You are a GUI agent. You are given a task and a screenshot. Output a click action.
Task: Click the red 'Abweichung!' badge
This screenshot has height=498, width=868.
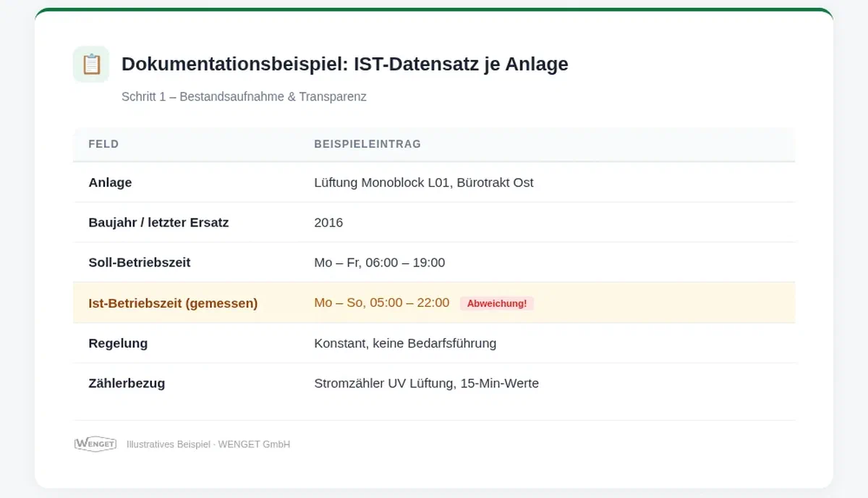coord(497,303)
